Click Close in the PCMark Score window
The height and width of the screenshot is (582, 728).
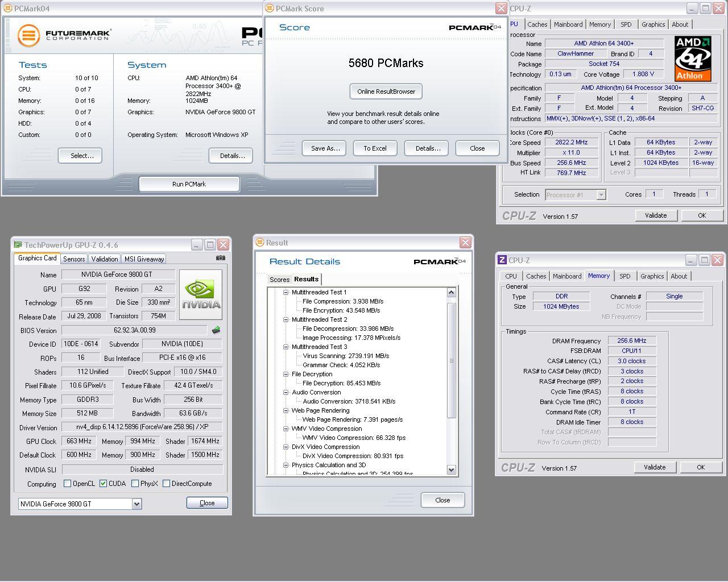click(x=477, y=148)
